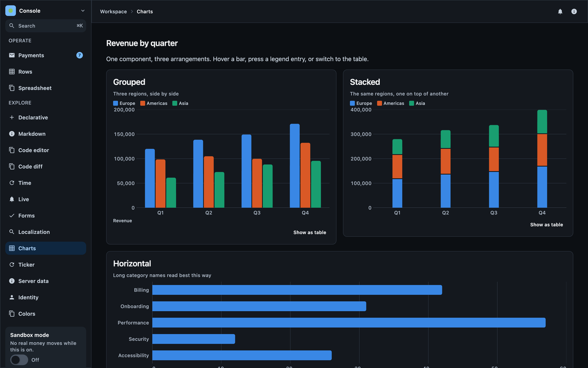588x368 pixels.
Task: Click the Markdown info icon
Action: click(x=12, y=134)
